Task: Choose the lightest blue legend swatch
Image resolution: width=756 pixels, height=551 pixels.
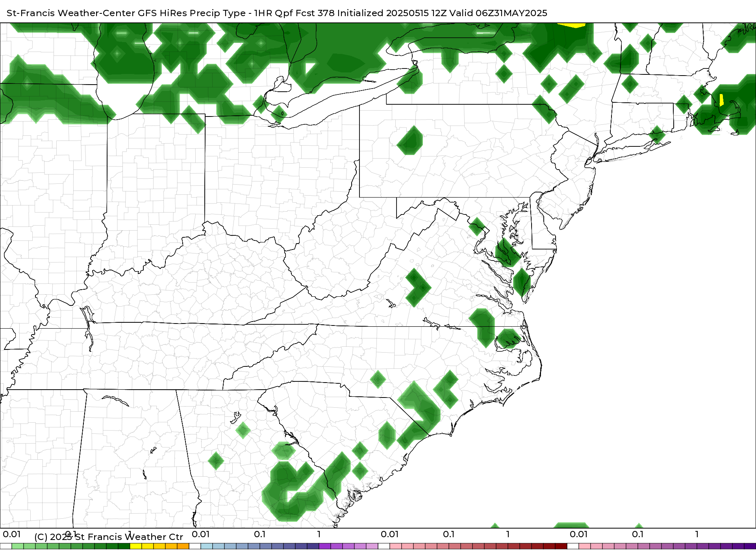Action: pos(207,546)
